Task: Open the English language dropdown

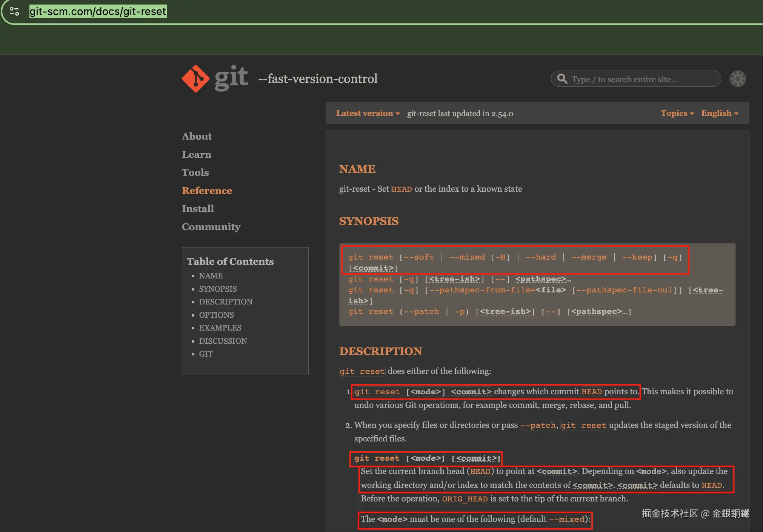Action: [720, 113]
